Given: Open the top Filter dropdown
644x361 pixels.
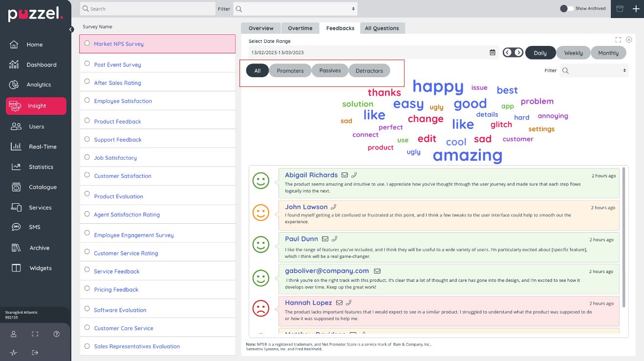Looking at the screenshot, I should [x=295, y=9].
